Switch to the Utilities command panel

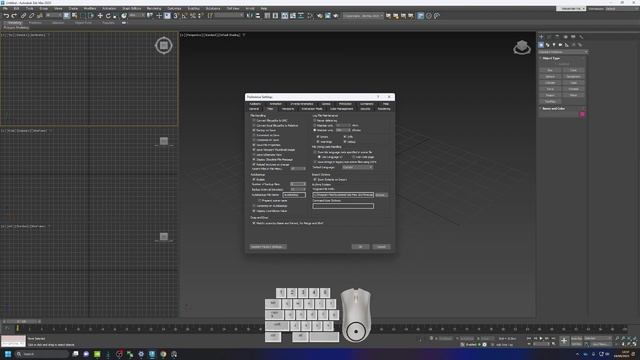tap(581, 37)
